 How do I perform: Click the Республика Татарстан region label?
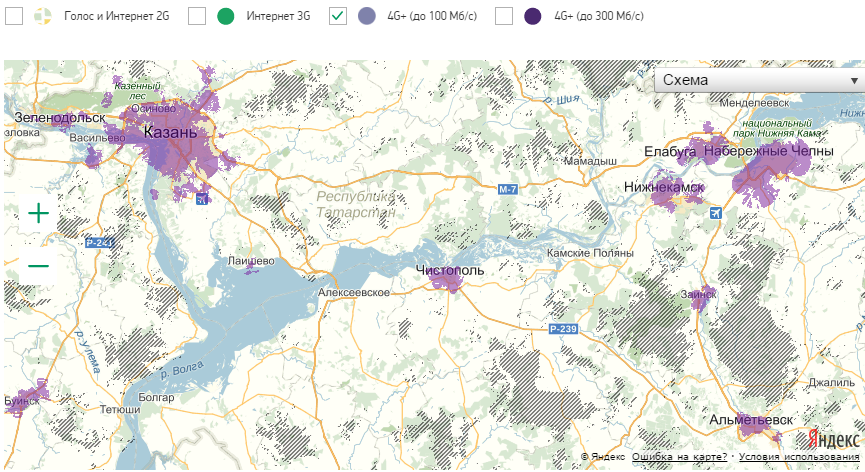pos(356,204)
